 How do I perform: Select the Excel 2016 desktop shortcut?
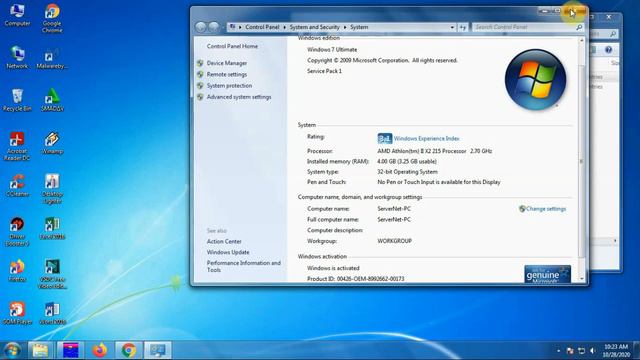click(52, 228)
